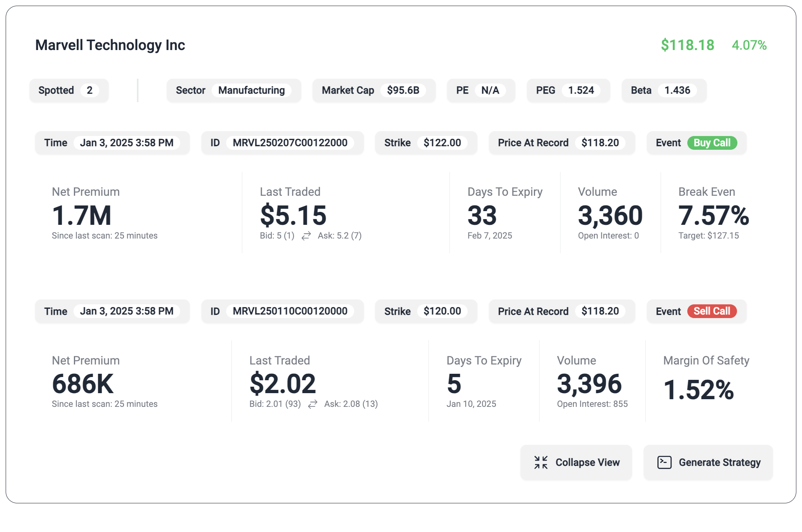Click the Generate Strategy terminal icon

coord(664,462)
